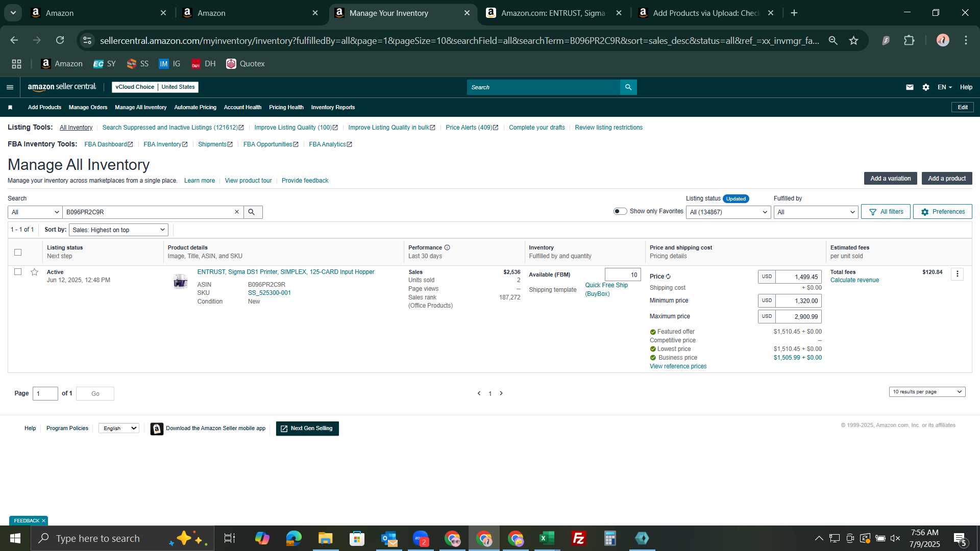980x551 pixels.
Task: Open the Fulfilled by dropdown
Action: pyautogui.click(x=815, y=212)
